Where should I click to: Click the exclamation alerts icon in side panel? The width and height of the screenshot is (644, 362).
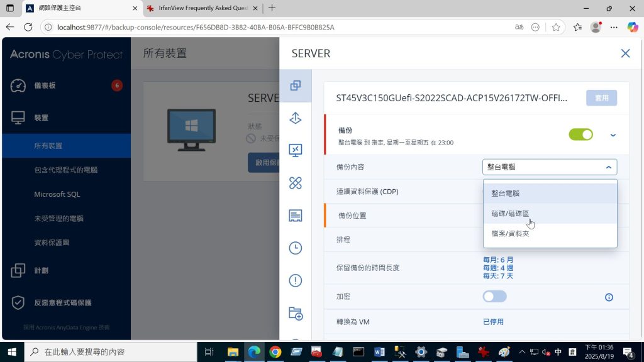click(295, 280)
